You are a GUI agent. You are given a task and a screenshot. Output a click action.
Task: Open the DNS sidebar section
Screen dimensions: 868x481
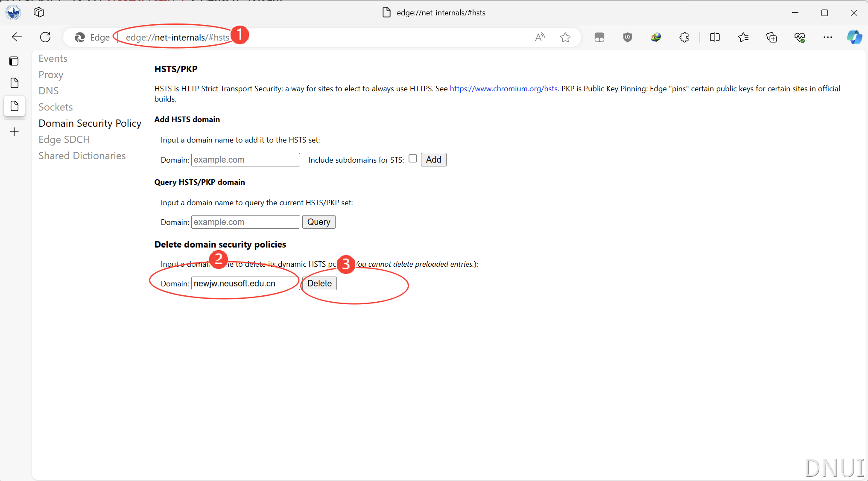[49, 91]
